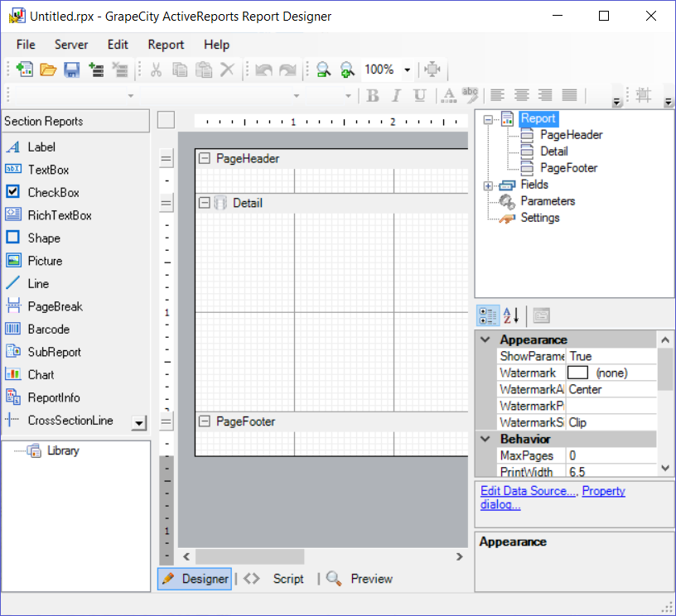This screenshot has height=616, width=676.
Task: Click the Delete X toolbar icon
Action: pos(227,70)
